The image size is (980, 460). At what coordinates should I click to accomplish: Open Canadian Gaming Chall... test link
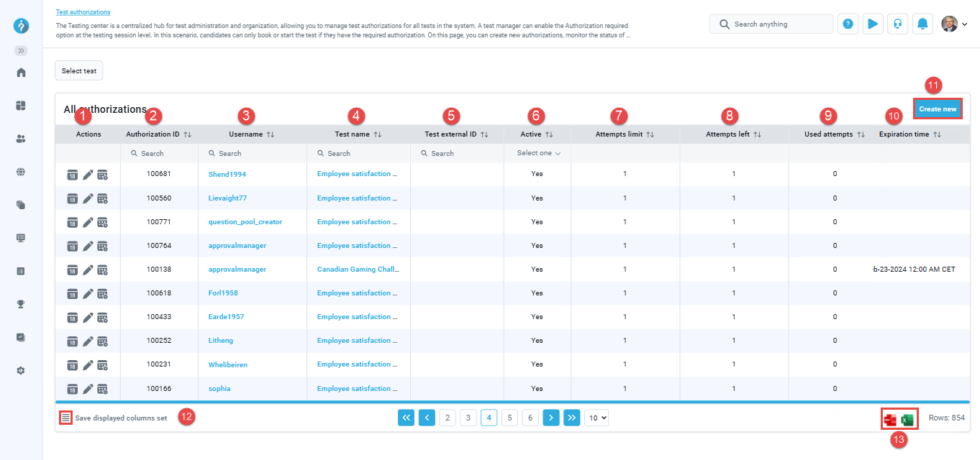358,270
